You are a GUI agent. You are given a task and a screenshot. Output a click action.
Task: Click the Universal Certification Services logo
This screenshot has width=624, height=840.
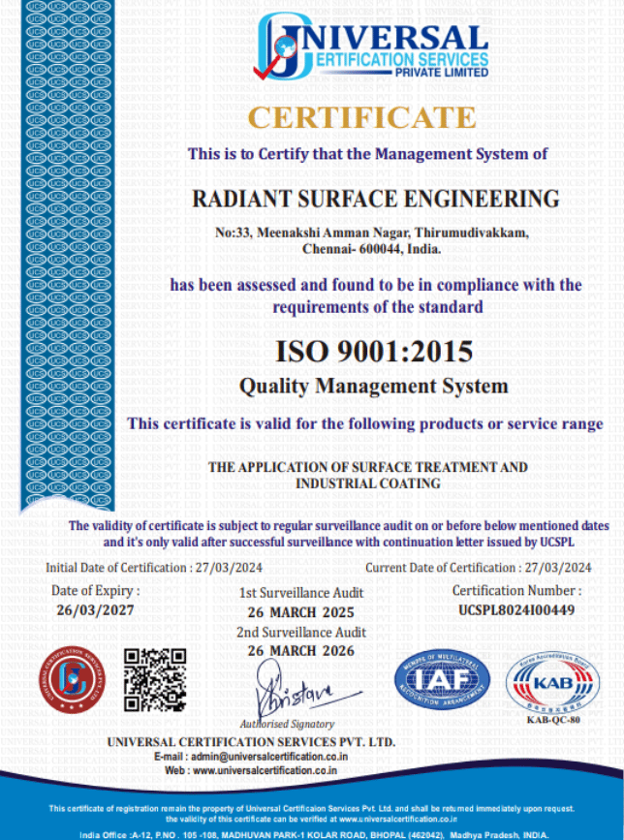[x=372, y=47]
